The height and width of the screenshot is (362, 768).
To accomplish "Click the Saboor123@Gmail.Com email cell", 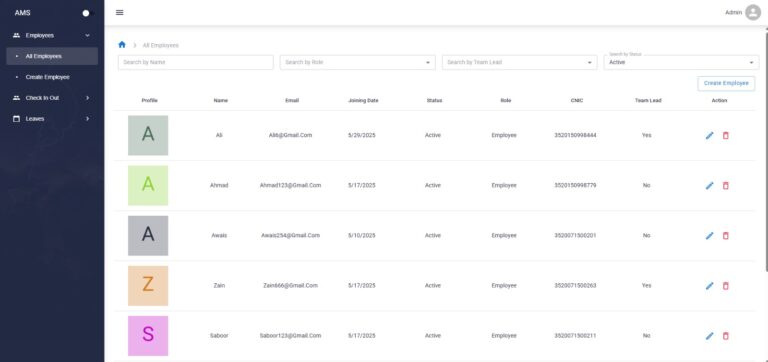I will (x=290, y=336).
